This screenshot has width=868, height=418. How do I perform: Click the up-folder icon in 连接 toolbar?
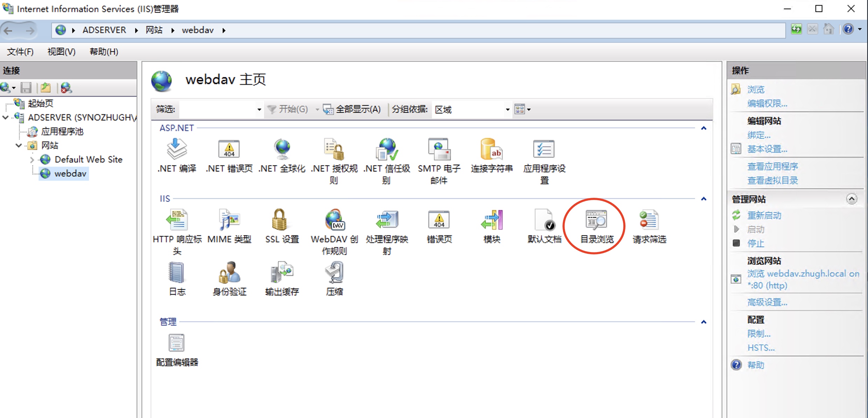[x=45, y=88]
